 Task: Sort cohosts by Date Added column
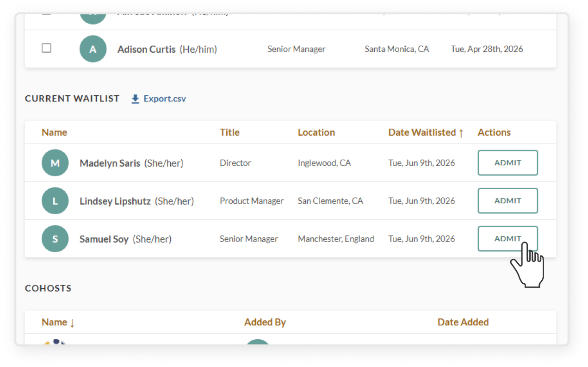(x=463, y=322)
